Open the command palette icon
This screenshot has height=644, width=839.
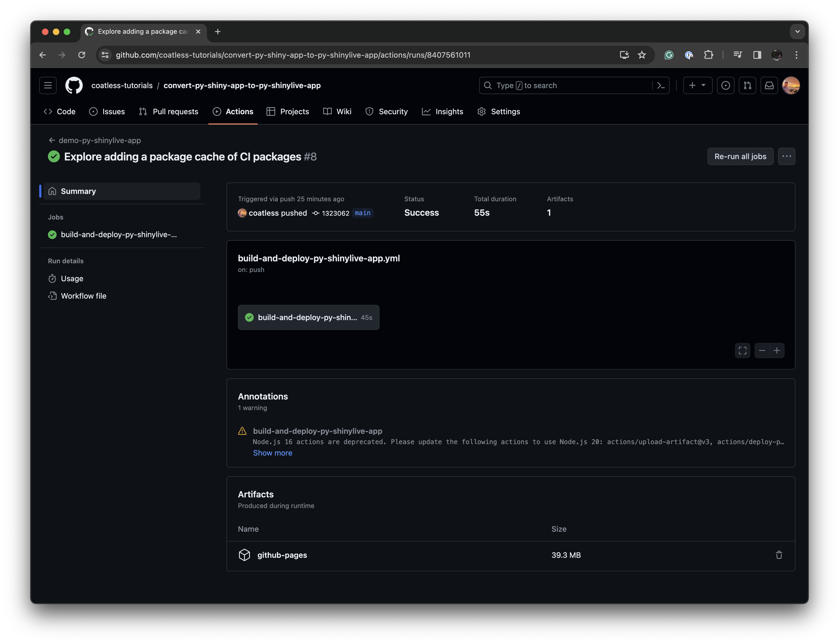(x=661, y=85)
